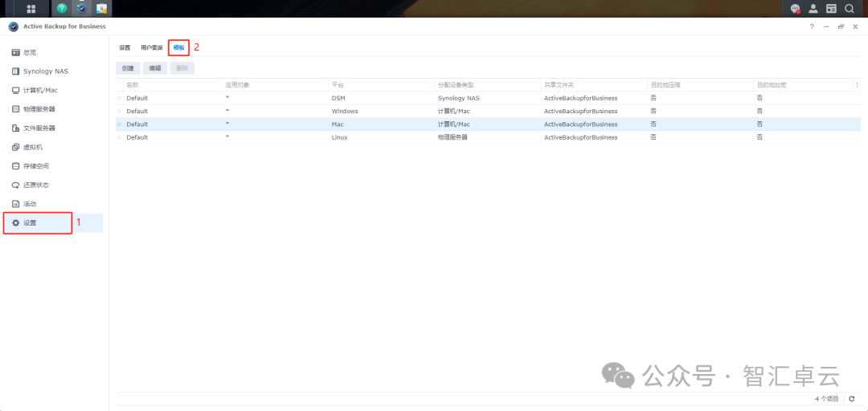
Task: Open column options three-dot menu in table header
Action: pos(857,85)
